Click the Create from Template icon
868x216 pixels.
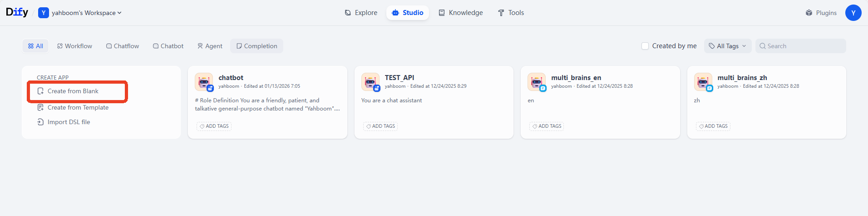coord(40,107)
